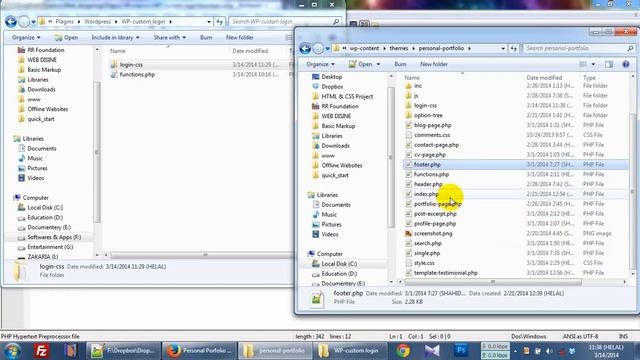This screenshot has width=640, height=360.
Task: Click horizontal scrollbar in personal-portfolio file list
Action: [x=493, y=282]
